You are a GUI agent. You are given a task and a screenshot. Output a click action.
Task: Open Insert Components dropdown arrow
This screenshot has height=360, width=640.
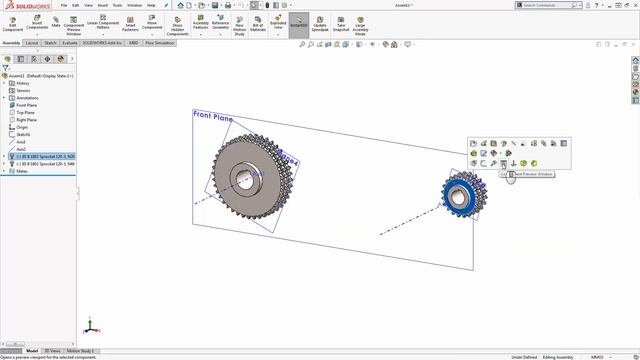click(x=37, y=34)
